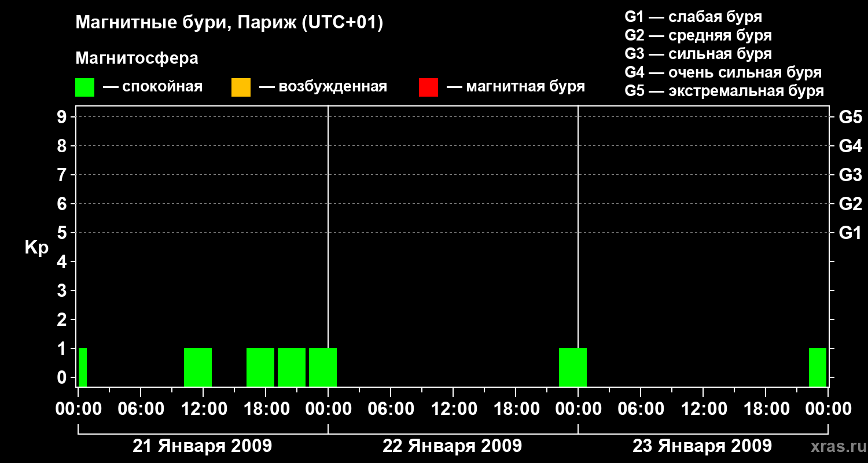The height and width of the screenshot is (463, 868).
Task: Click the 'Магнитосфера' heading
Action: tap(137, 58)
